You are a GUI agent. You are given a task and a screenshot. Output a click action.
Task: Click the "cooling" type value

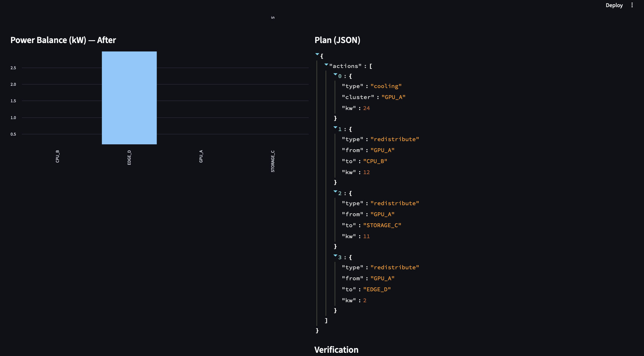[x=386, y=86]
